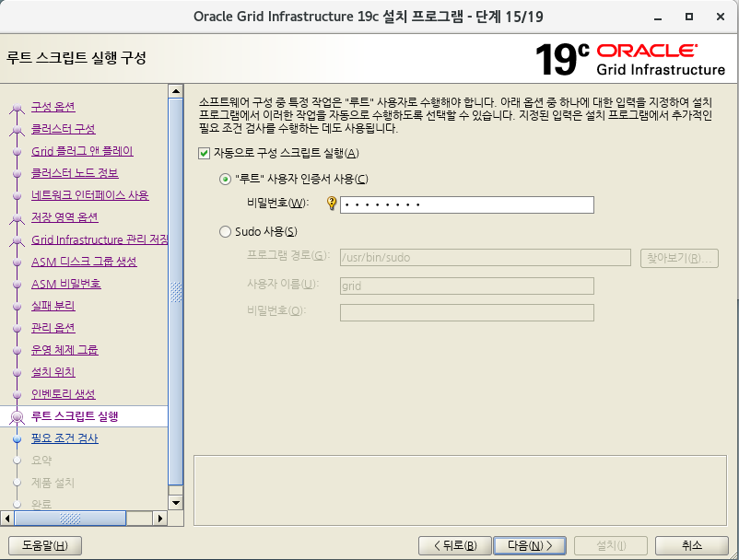Screen dimensions: 739x560
Task: Select "루트" 사용자 인증서 사용 radio button
Action: (x=225, y=179)
